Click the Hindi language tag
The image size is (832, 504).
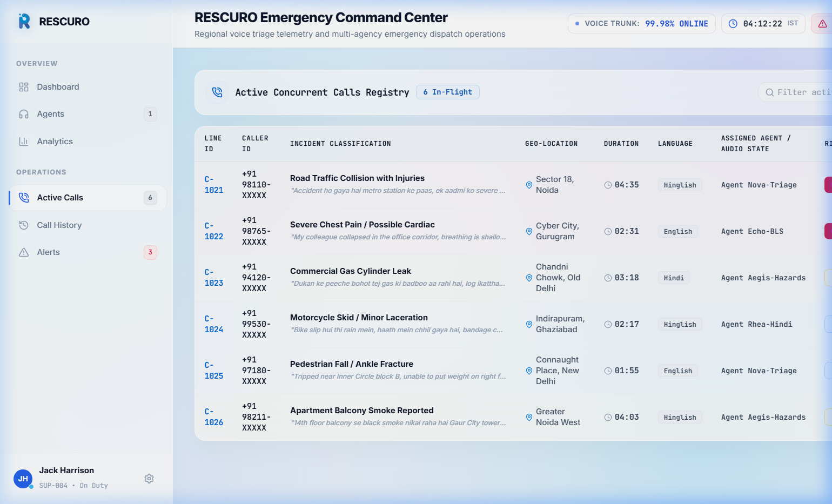tap(674, 278)
